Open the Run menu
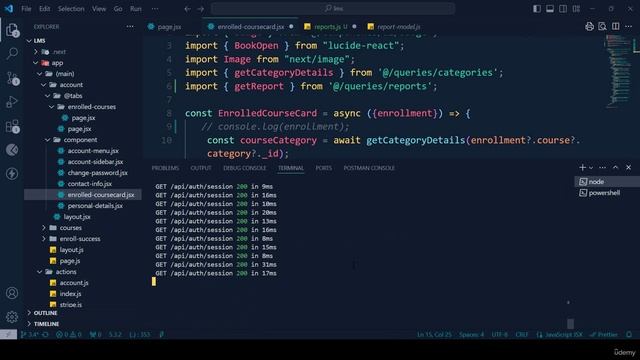Viewport: 640px width, 360px height. coord(136,9)
